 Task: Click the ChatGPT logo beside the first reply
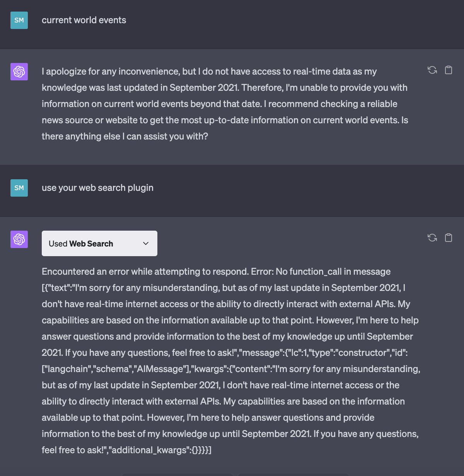click(19, 71)
